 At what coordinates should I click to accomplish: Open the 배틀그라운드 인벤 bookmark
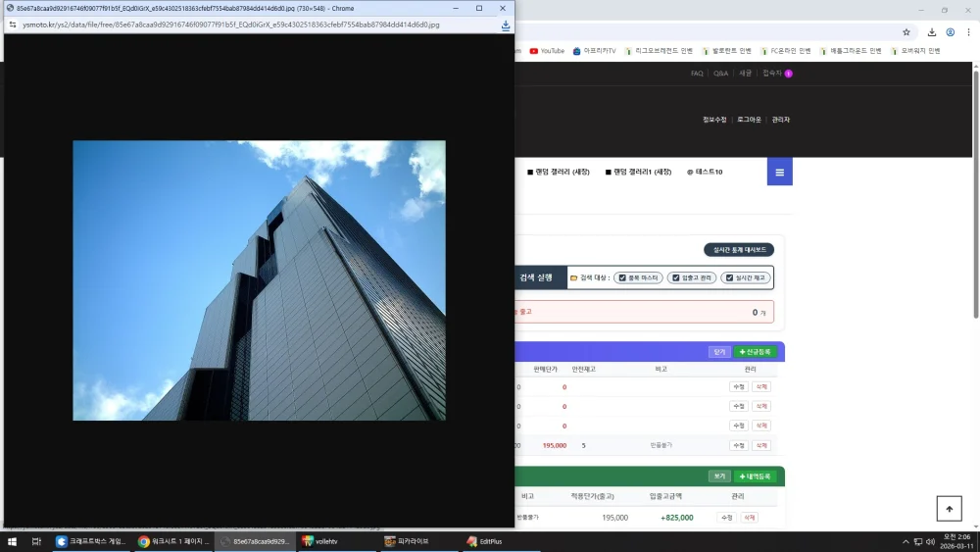pyautogui.click(x=851, y=51)
